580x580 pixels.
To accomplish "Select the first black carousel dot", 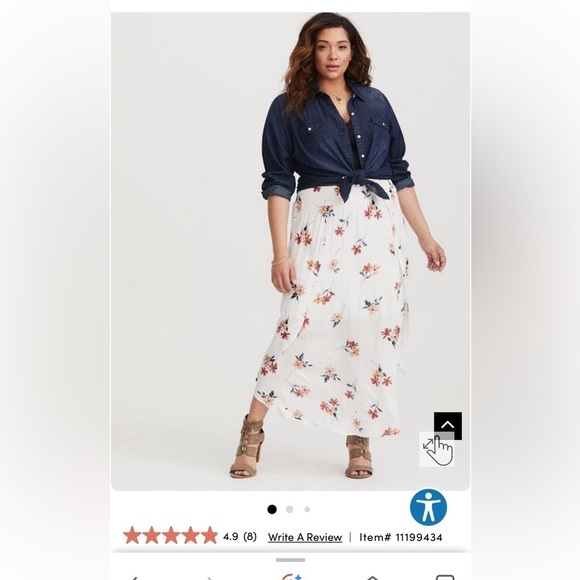I will [272, 509].
